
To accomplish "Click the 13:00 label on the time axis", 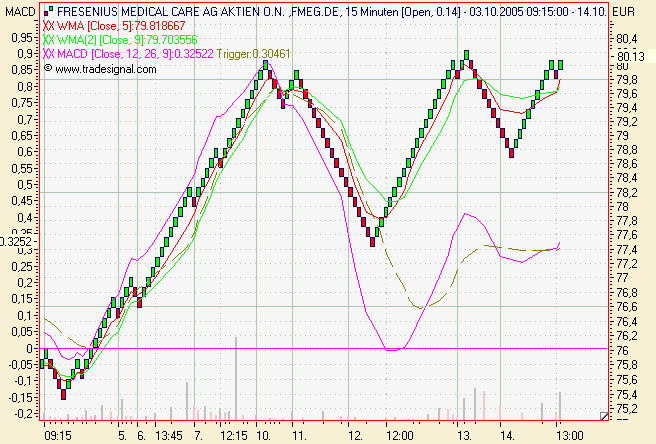I will (x=569, y=436).
